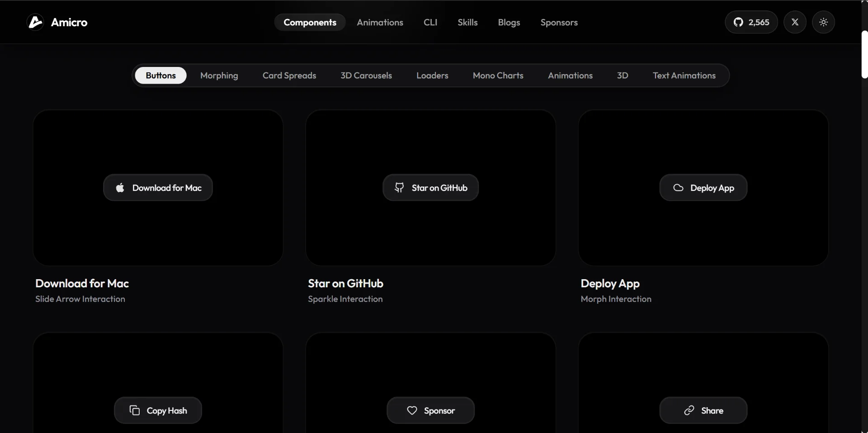Screen dimensions: 868x433
Task: Click the Sponsor button label
Action: (x=439, y=410)
